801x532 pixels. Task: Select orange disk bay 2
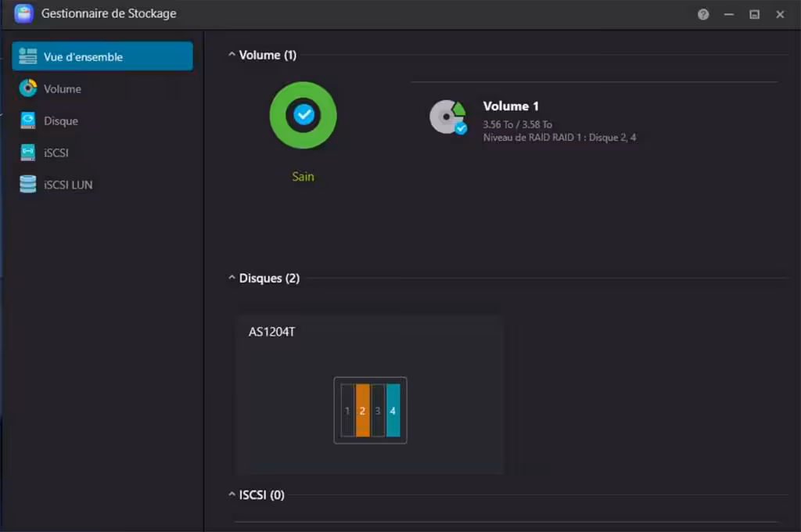[362, 411]
